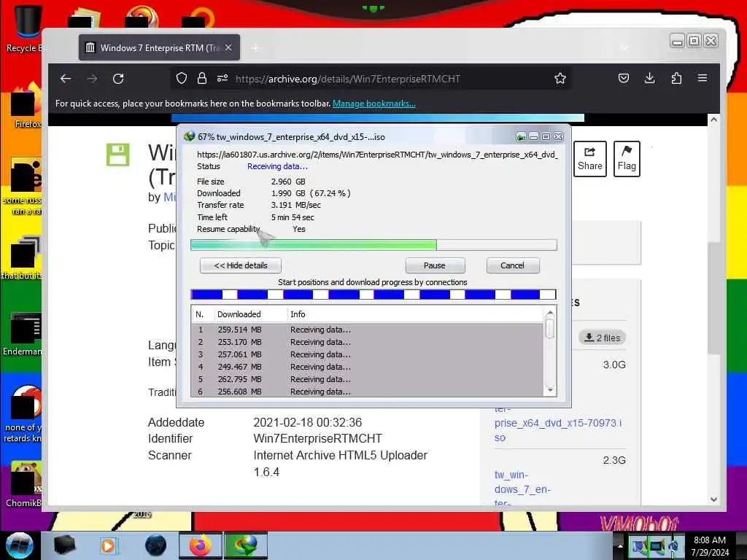This screenshot has height=560, width=747.
Task: Click the Firefox forward arrow button
Action: 92,79
